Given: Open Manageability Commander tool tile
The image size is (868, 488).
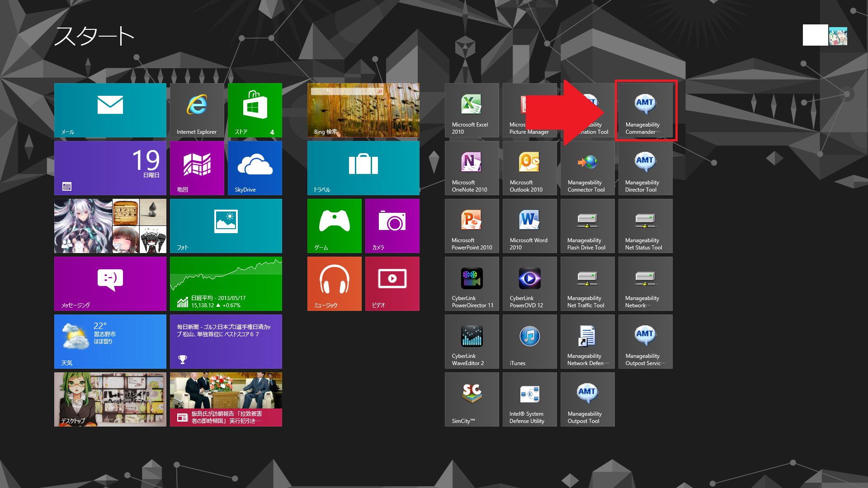Looking at the screenshot, I should (x=645, y=110).
